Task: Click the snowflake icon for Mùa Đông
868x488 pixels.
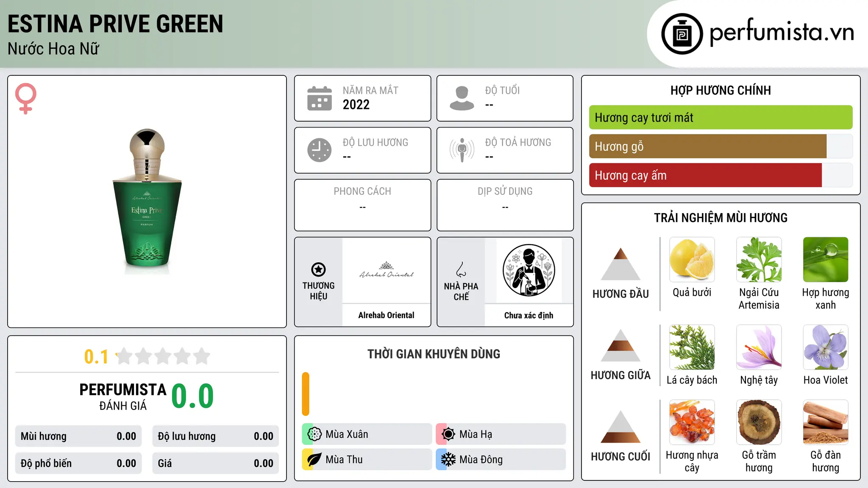Action: (x=448, y=460)
